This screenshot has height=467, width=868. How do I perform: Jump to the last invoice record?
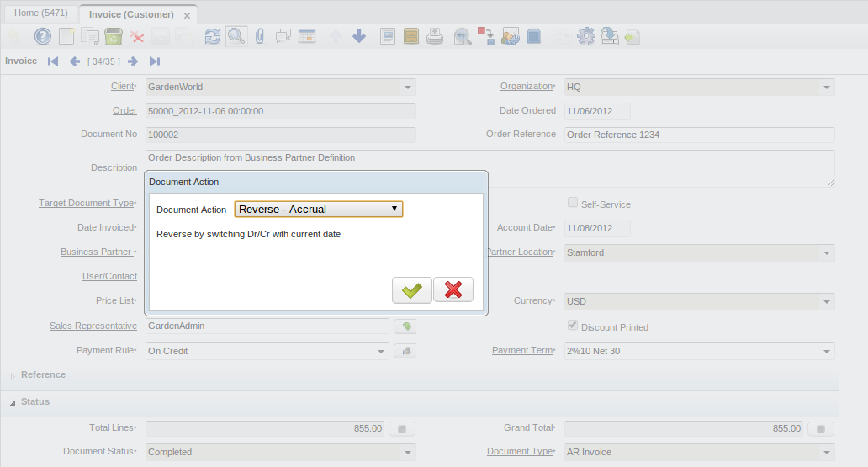pos(155,61)
